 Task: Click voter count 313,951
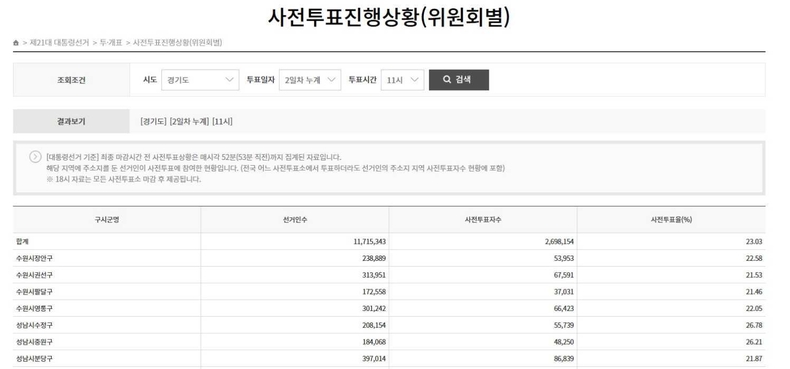coord(374,275)
